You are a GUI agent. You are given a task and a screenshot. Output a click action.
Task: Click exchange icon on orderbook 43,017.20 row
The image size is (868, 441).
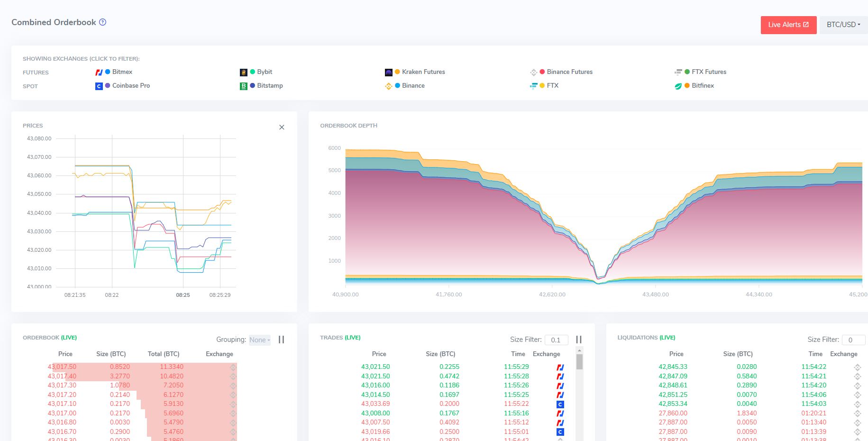[233, 395]
